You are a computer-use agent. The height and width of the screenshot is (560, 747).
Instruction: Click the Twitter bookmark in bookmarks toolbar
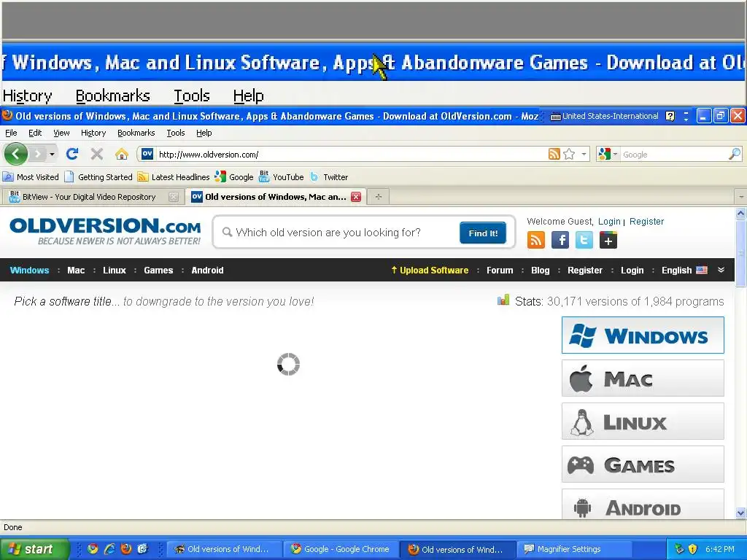pyautogui.click(x=329, y=177)
